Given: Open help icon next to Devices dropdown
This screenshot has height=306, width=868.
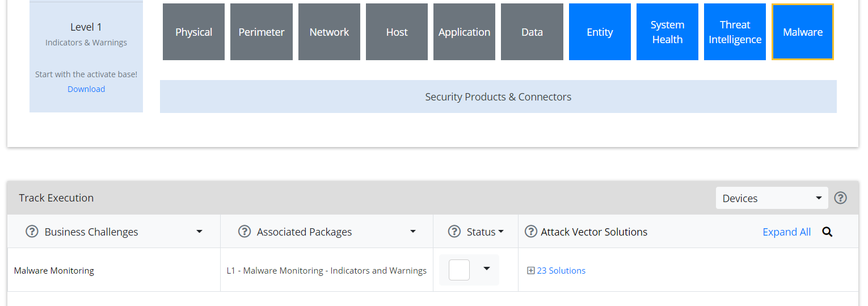Looking at the screenshot, I should (841, 198).
